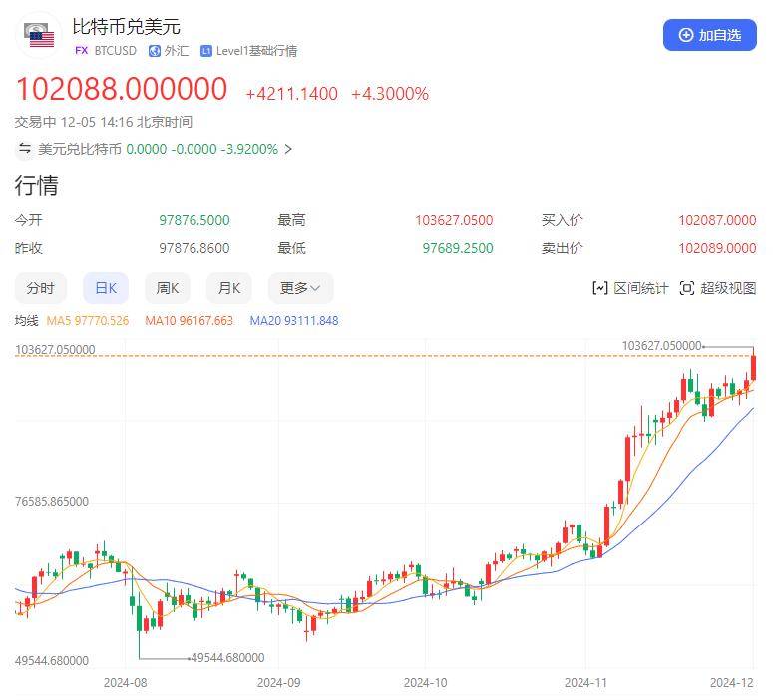Screen dimensions: 773x700
Task: Click the 超级视图 super view icon
Action: [686, 288]
